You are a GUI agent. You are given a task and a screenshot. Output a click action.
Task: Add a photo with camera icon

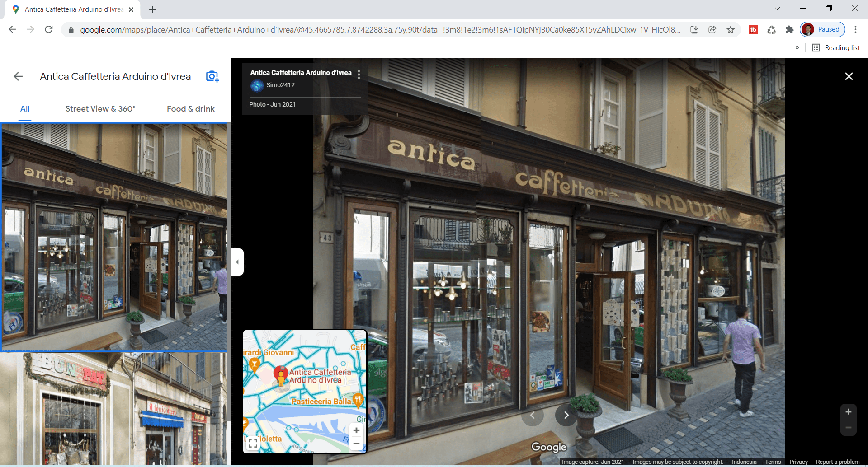pyautogui.click(x=212, y=76)
